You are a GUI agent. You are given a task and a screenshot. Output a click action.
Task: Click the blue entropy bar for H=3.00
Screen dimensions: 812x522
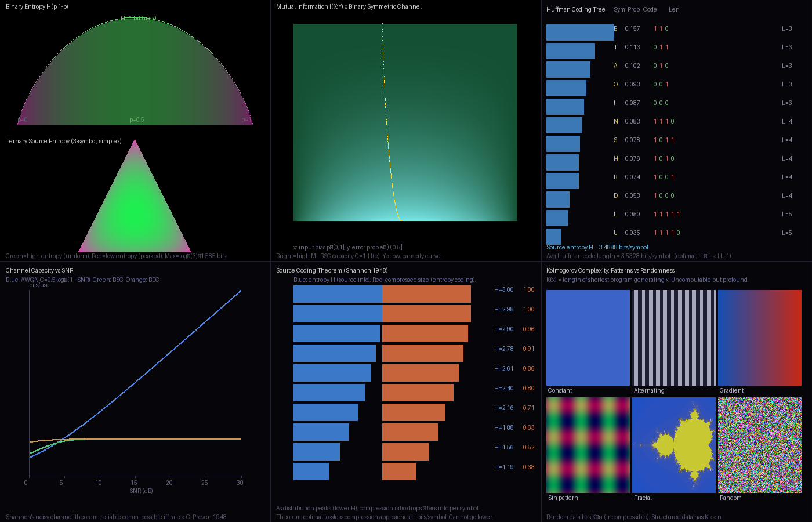338,294
